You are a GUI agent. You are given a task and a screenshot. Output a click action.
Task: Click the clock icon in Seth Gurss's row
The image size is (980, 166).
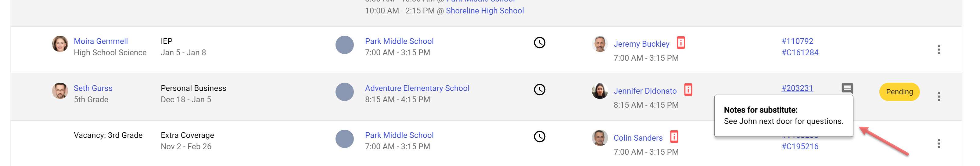[x=540, y=90]
